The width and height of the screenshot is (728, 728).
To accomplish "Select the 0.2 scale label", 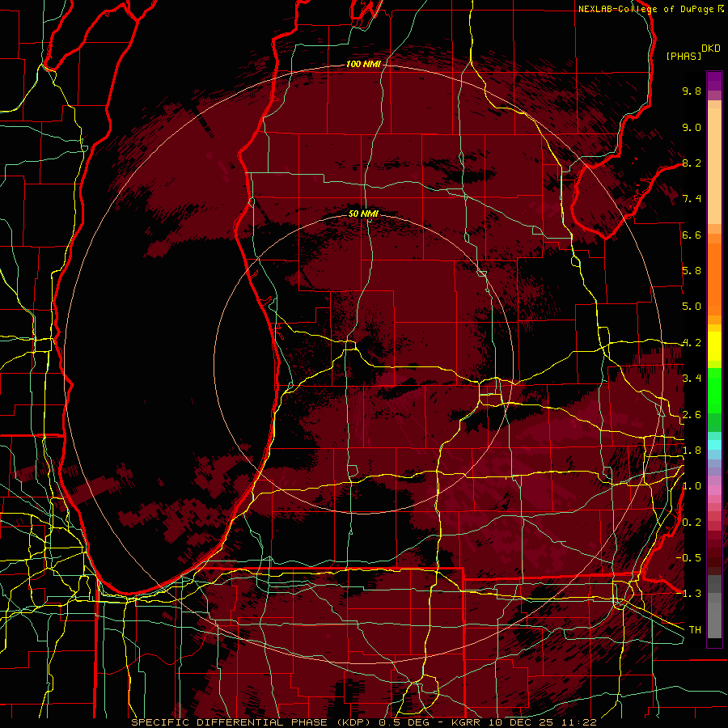I will tap(692, 523).
